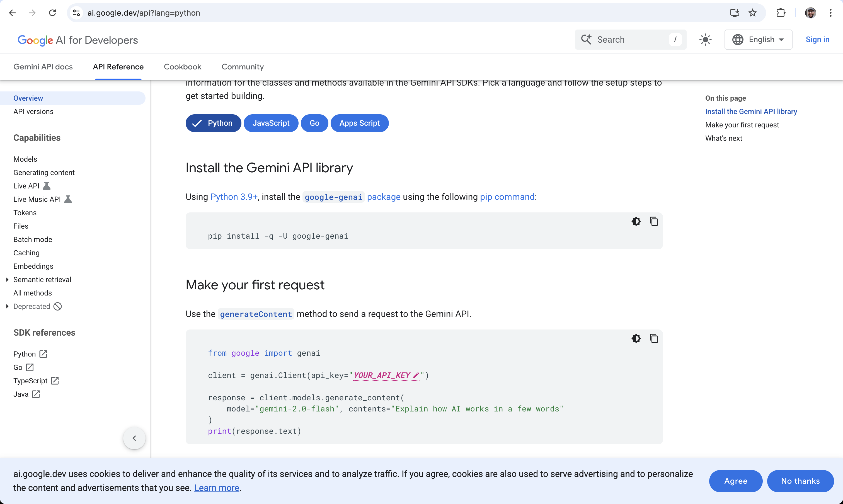
Task: Toggle dark theme on pip install code block
Action: [636, 221]
